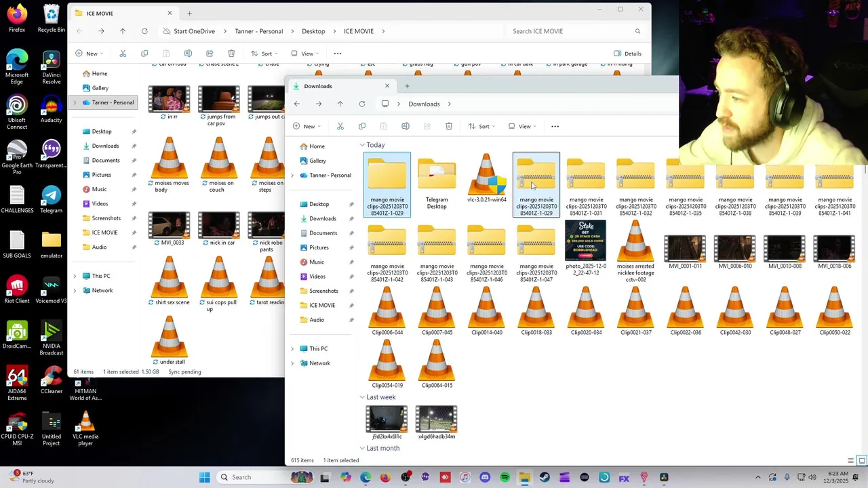The width and height of the screenshot is (868, 488).
Task: Click Rename icon in Downloads toolbar
Action: pos(406,126)
